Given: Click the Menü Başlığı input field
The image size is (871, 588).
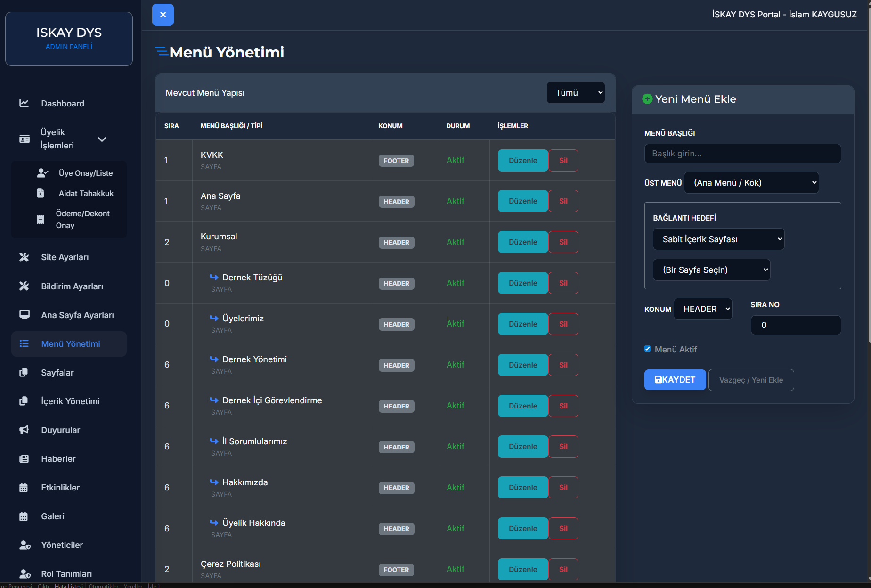Looking at the screenshot, I should tap(742, 154).
